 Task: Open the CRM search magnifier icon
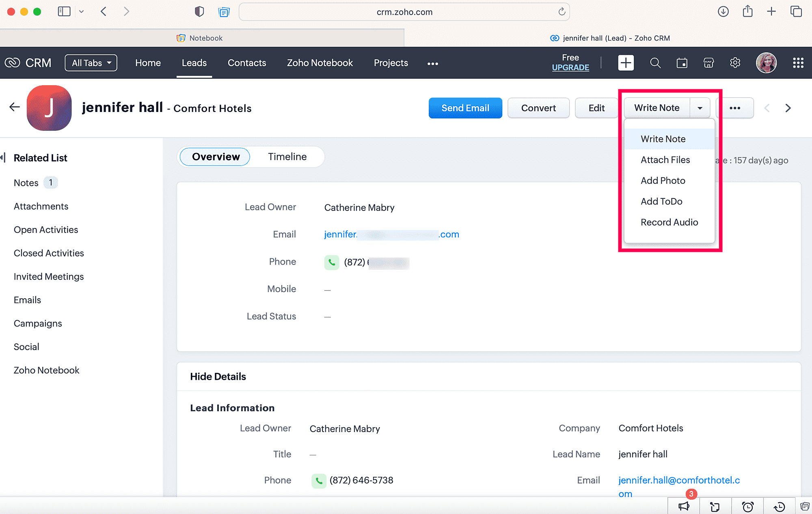click(655, 63)
